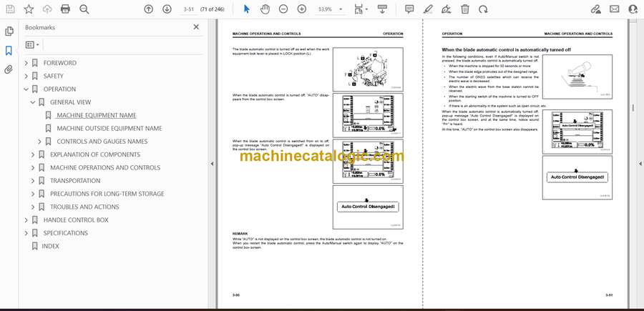This screenshot has width=644, height=311.
Task: Collapse the GENERAL VIEW bookmark
Action: [33, 102]
